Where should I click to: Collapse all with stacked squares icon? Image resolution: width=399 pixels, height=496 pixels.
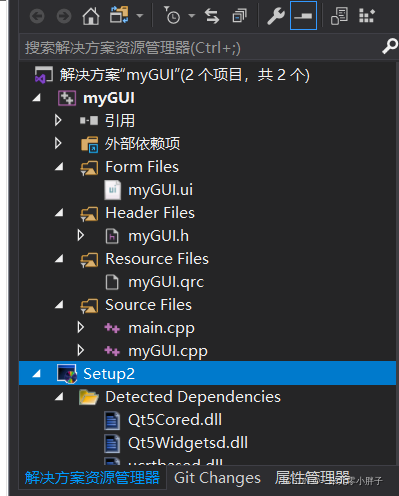(x=239, y=16)
